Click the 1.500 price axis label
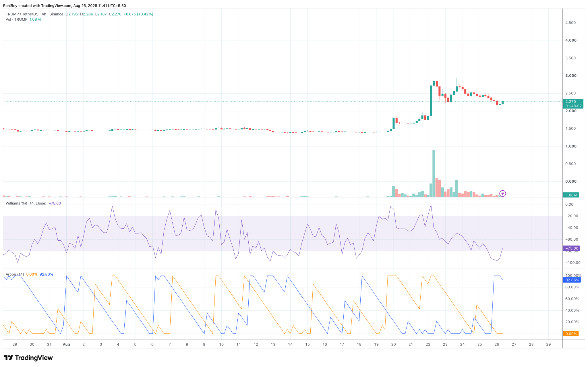 coord(571,129)
